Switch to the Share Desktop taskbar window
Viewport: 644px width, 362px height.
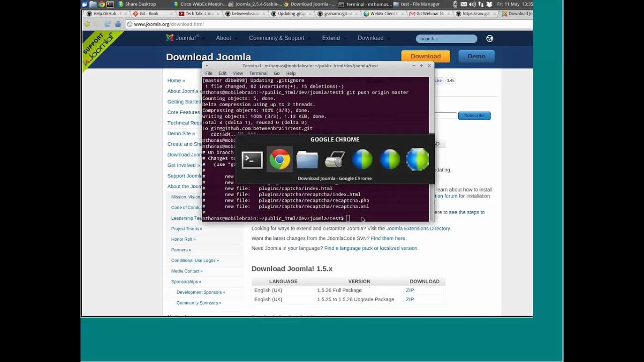point(137,4)
